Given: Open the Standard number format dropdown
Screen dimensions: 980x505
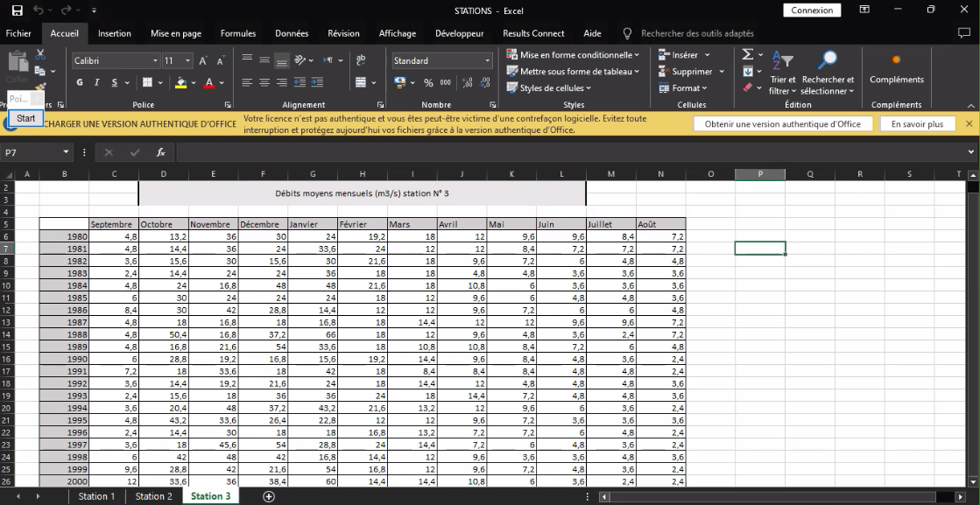Looking at the screenshot, I should [488, 60].
